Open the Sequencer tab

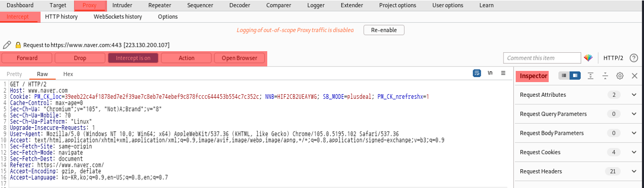[200, 6]
